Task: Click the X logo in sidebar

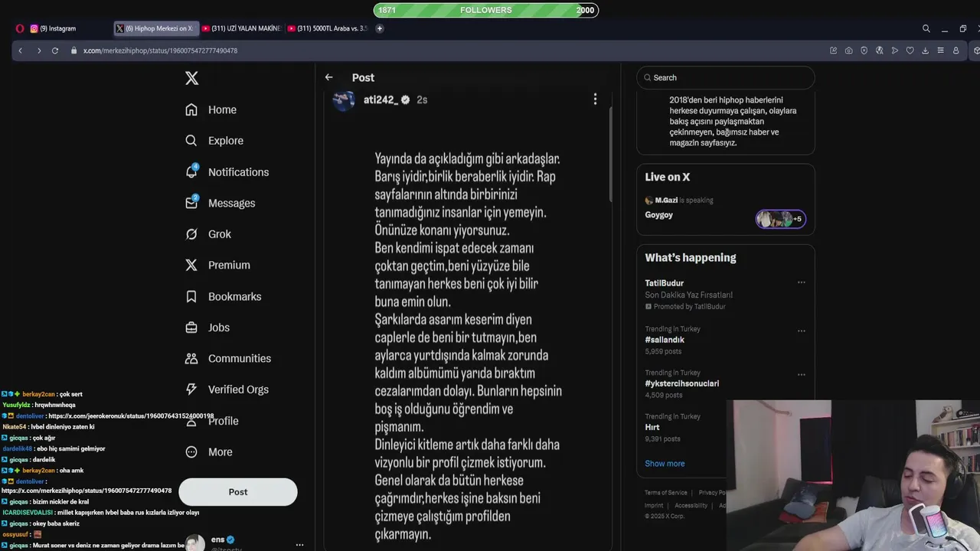Action: (192, 77)
